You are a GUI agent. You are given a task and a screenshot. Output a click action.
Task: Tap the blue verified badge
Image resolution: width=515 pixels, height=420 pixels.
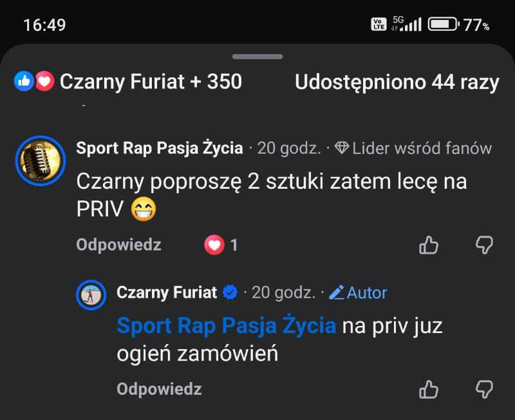click(230, 292)
